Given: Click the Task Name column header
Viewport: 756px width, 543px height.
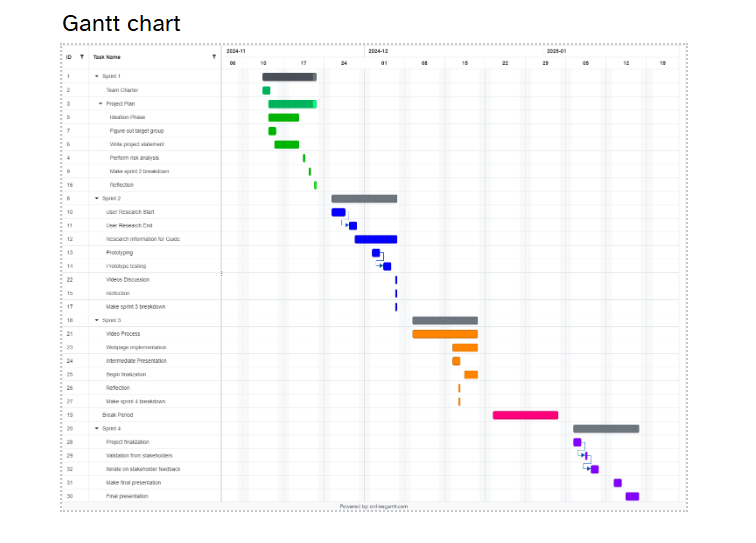Looking at the screenshot, I should pos(108,57).
